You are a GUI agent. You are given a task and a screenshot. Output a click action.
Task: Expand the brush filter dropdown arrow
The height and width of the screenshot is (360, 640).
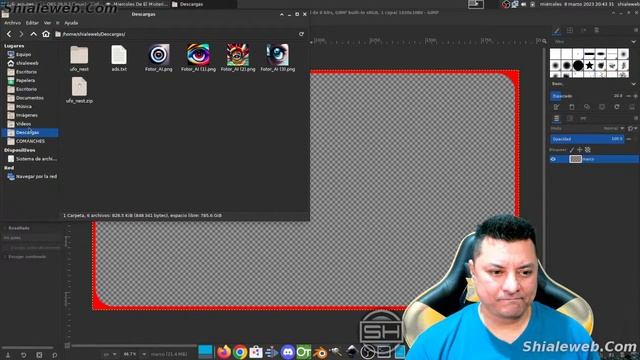pos(633,42)
